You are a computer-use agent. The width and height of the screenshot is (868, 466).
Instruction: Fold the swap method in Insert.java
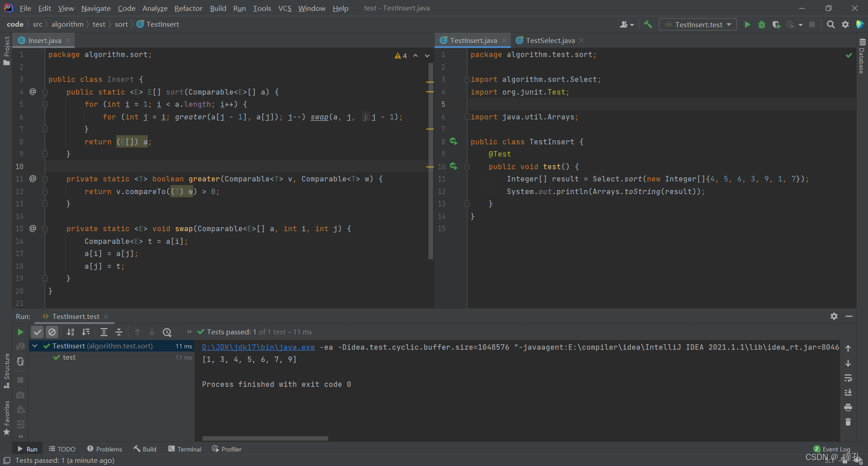[45, 229]
